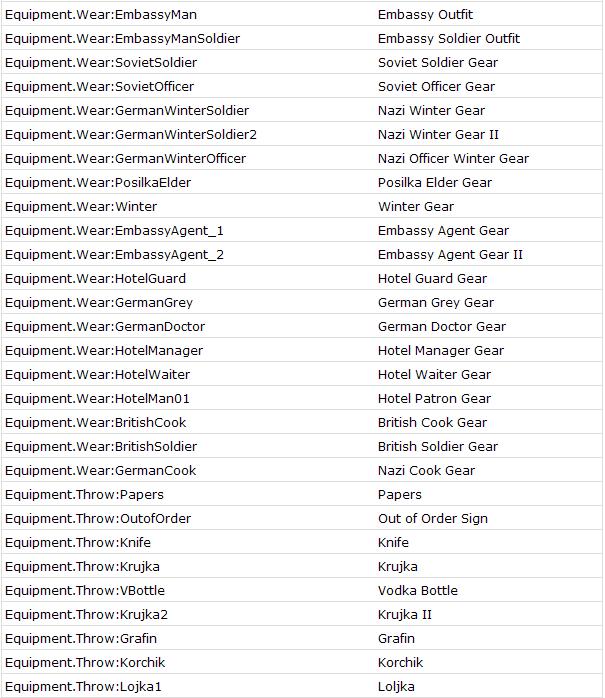Select the "British Cook Gear" cell

pos(432,423)
